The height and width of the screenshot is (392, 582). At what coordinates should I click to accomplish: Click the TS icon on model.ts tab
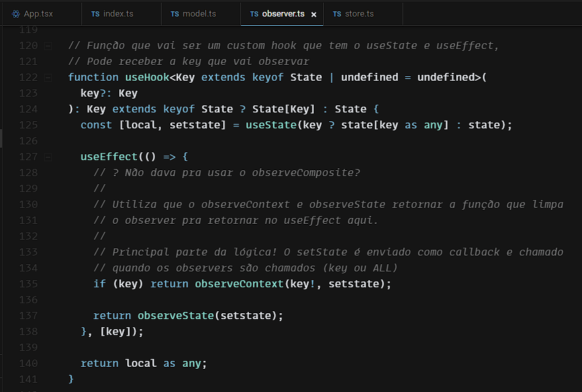click(175, 14)
